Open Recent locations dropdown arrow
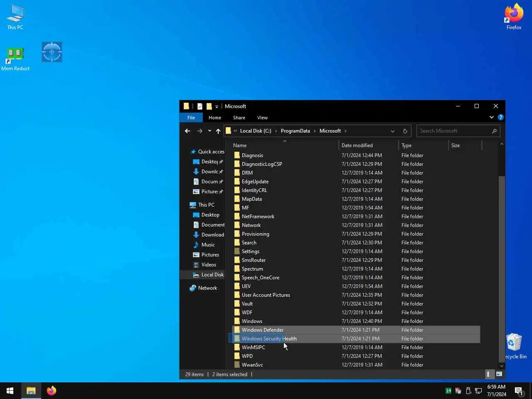The width and height of the screenshot is (532, 399). point(209,131)
